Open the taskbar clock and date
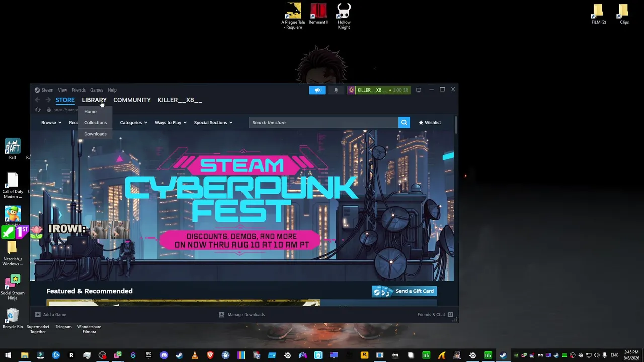 click(x=631, y=355)
